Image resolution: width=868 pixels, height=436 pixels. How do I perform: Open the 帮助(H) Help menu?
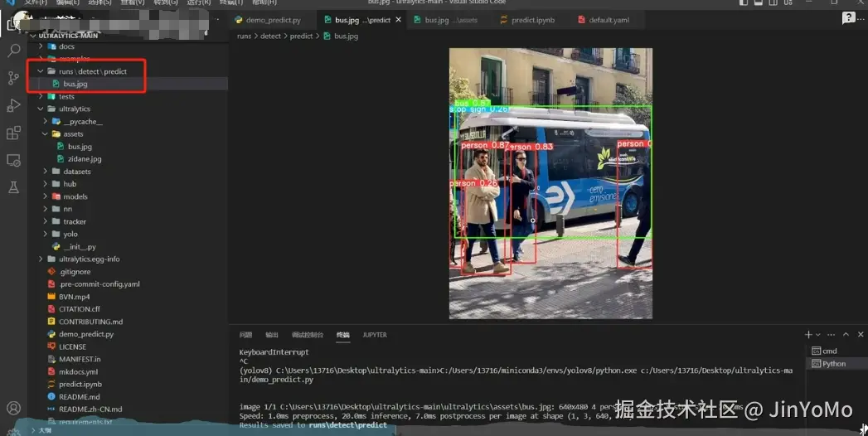pos(264,2)
